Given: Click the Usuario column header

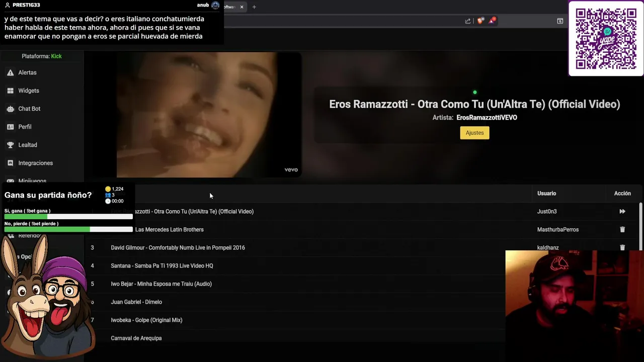Looking at the screenshot, I should click(x=546, y=194).
